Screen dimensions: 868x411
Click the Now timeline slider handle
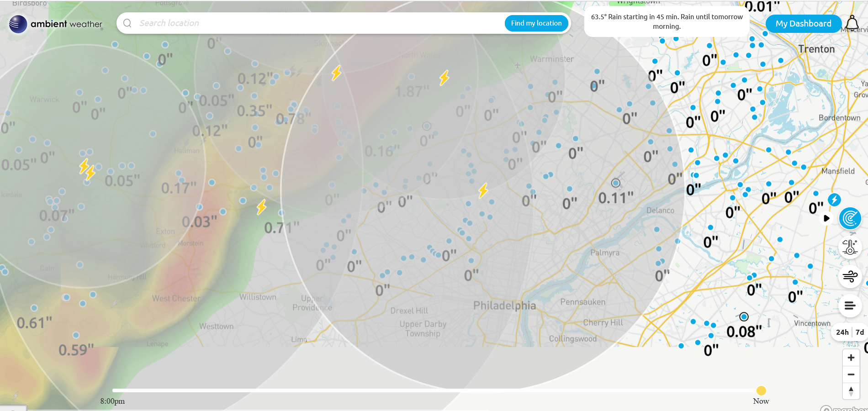coord(761,390)
